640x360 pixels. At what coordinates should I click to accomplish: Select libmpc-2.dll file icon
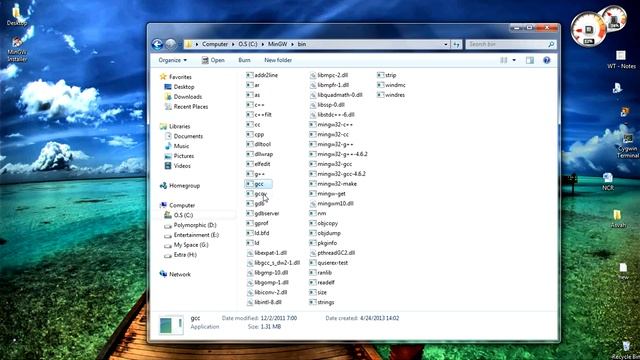[313, 75]
